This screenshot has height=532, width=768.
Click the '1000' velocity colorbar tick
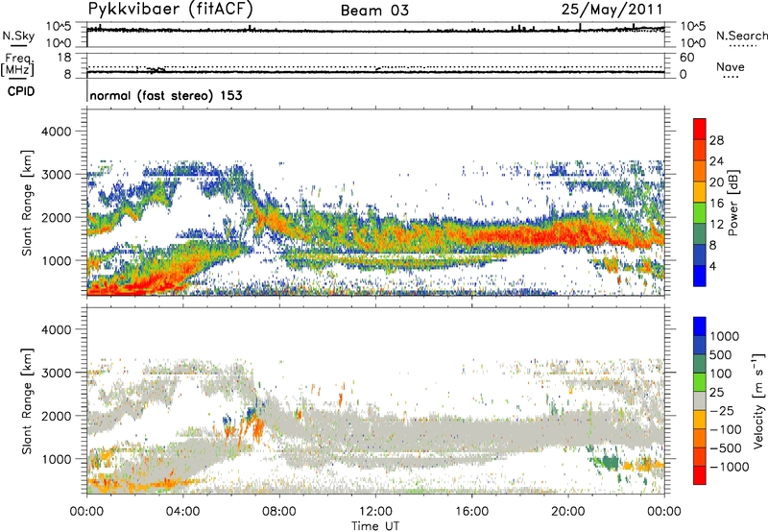coord(724,336)
